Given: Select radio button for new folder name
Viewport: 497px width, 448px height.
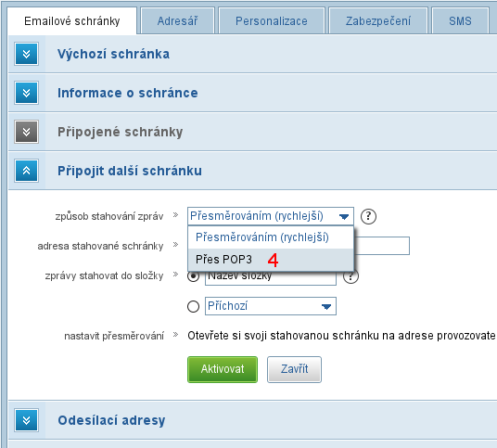Looking at the screenshot, I should (x=193, y=276).
